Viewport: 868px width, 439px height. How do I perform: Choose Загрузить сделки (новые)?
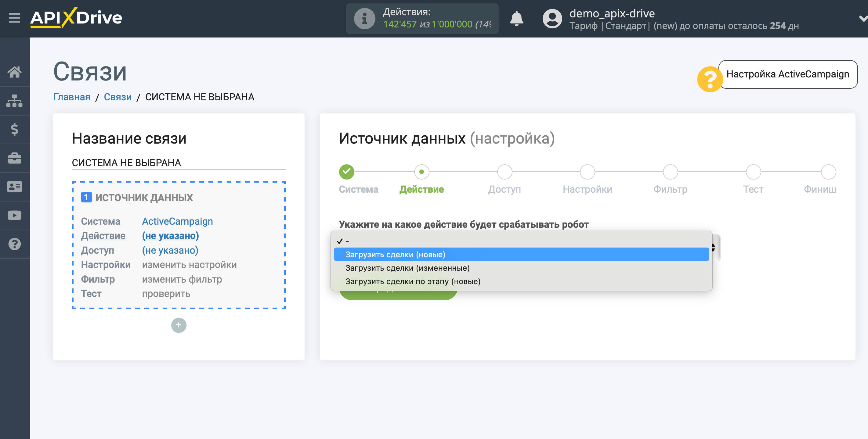pyautogui.click(x=521, y=254)
